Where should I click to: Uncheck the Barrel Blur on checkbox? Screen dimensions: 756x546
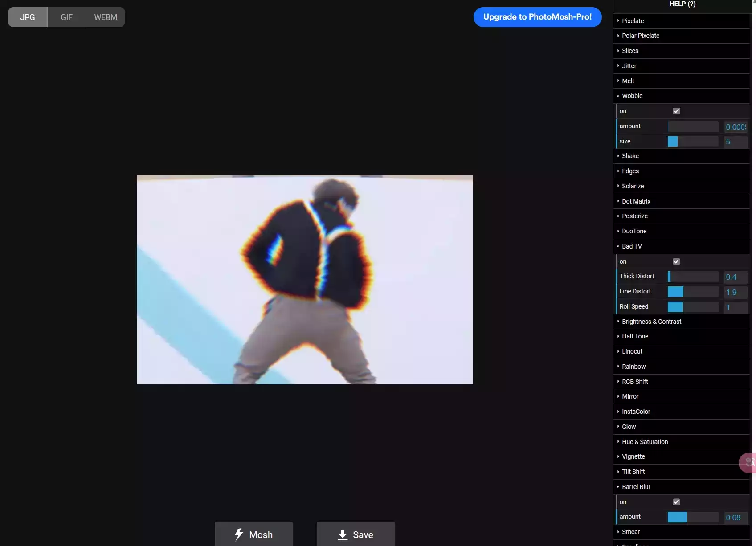(676, 502)
